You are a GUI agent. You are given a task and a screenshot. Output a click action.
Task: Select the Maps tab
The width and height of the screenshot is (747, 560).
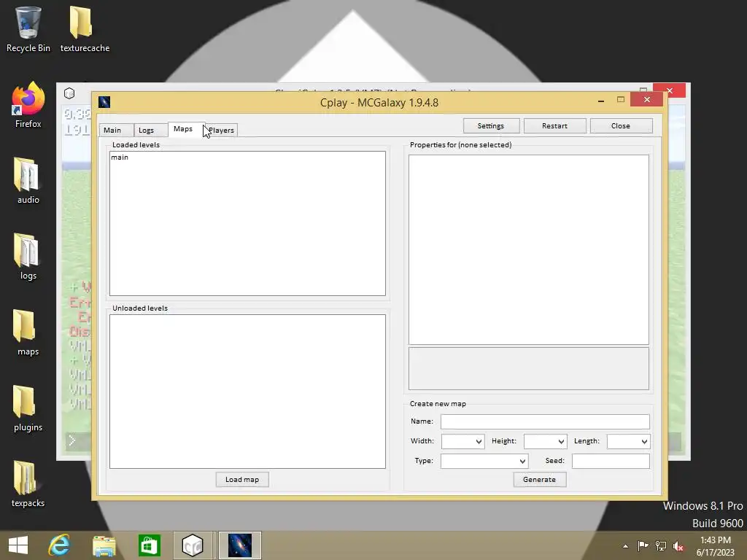pyautogui.click(x=183, y=129)
